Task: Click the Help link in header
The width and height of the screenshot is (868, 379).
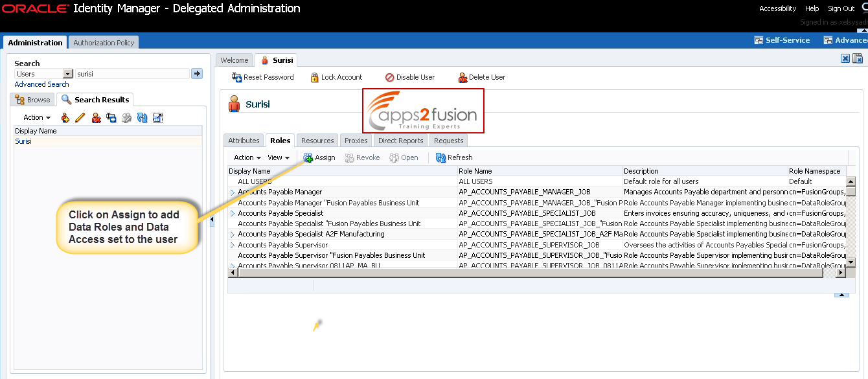Action: [812, 8]
